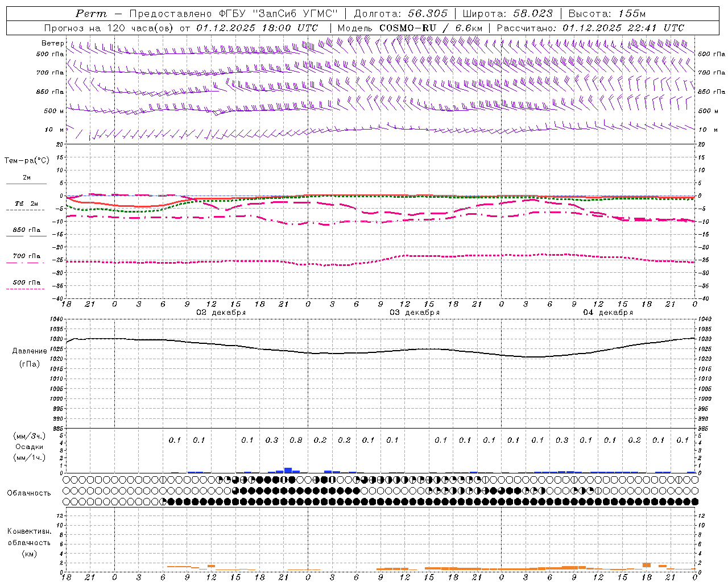Select the '500 м' wind level label on left
The width and height of the screenshot is (728, 582).
(54, 111)
